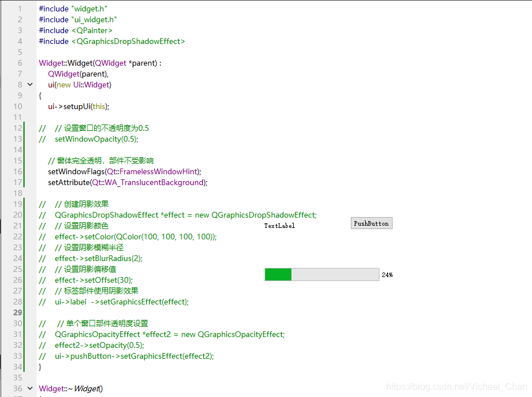Click the commented ui->label ->setGraphicsEffect(effect); line
The width and height of the screenshot is (532, 397).
[114, 302]
